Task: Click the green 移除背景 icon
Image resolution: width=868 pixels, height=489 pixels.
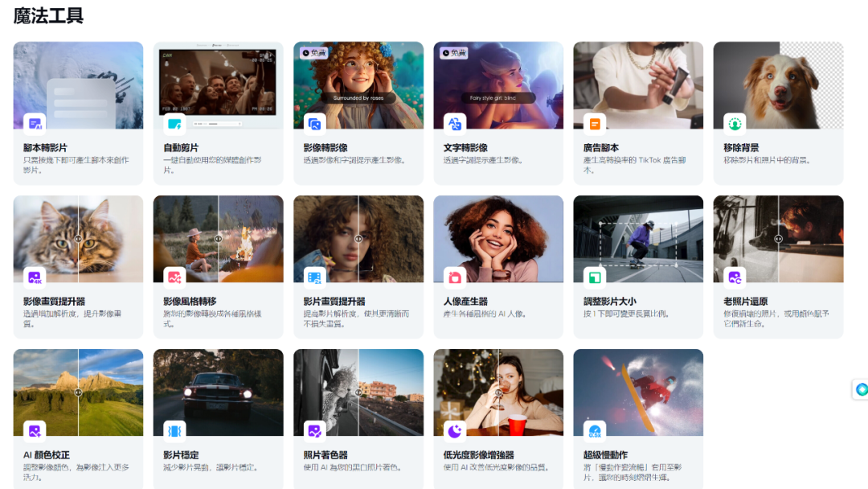Action: pos(735,124)
